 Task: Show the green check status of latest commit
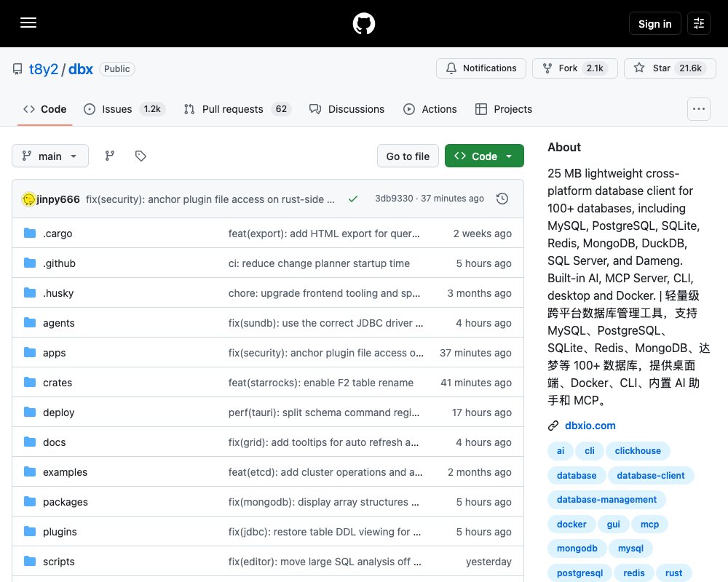(353, 199)
